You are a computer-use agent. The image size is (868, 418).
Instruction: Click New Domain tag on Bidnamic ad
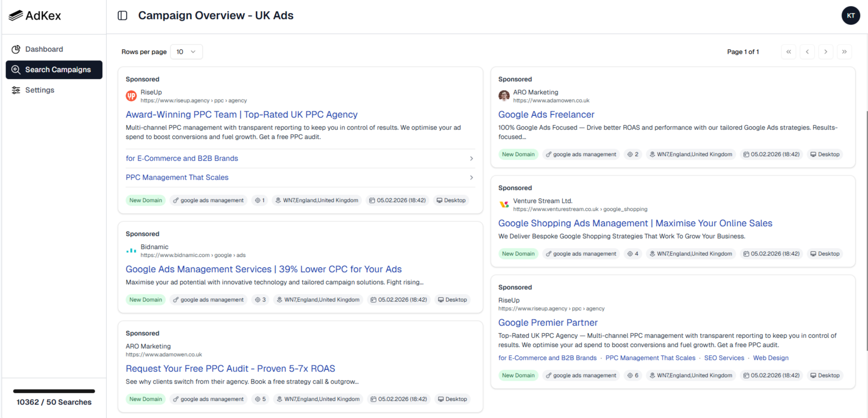click(x=146, y=300)
